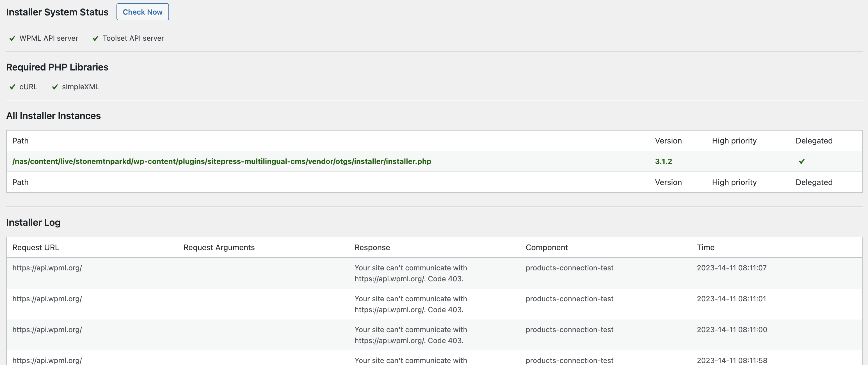Viewport: 868px width, 365px height.
Task: Click products-connection-test in the 08:11:01 row
Action: 570,299
